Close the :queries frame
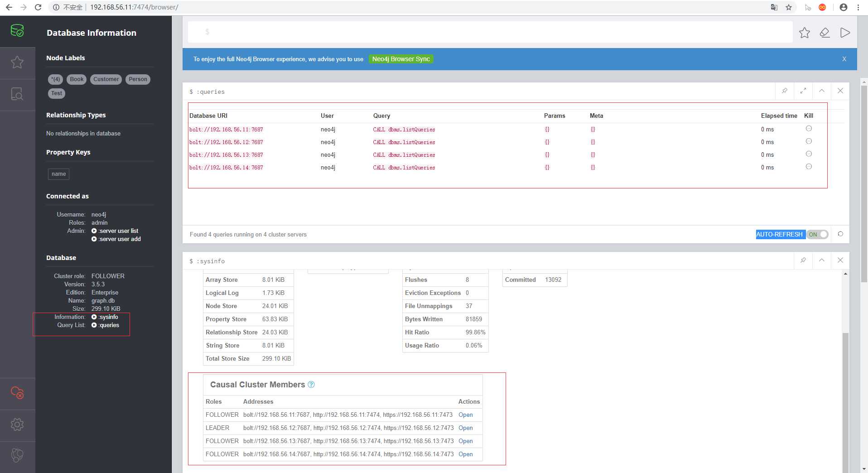Image resolution: width=868 pixels, height=473 pixels. coord(840,91)
